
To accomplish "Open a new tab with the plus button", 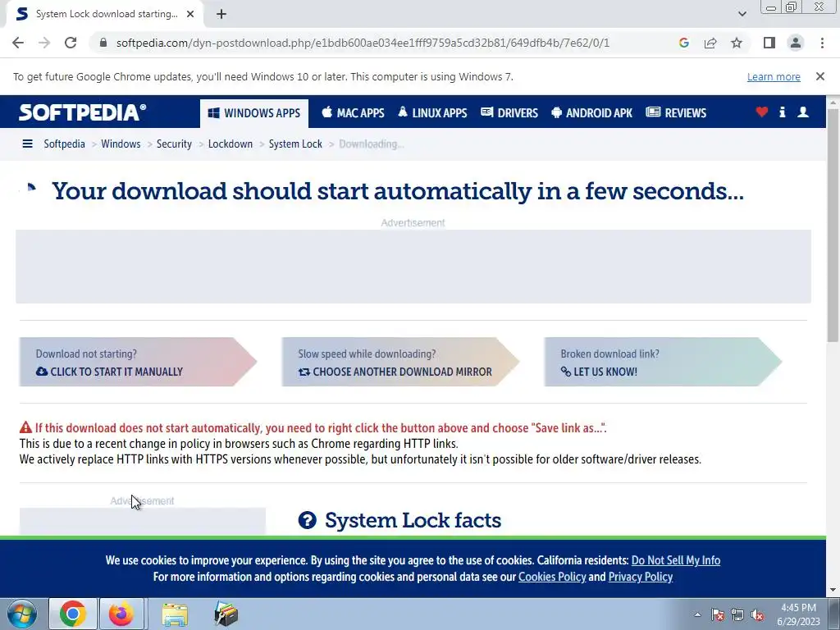I will coord(221,14).
